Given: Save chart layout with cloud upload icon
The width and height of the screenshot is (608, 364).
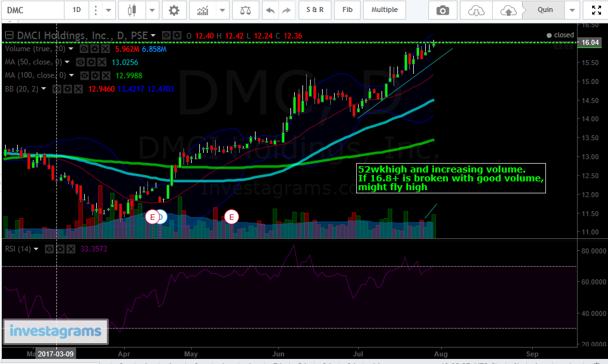Looking at the screenshot, I should click(x=508, y=11).
